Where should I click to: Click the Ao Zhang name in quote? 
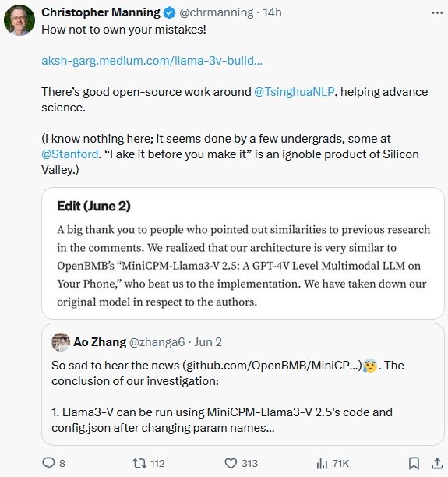click(x=100, y=342)
